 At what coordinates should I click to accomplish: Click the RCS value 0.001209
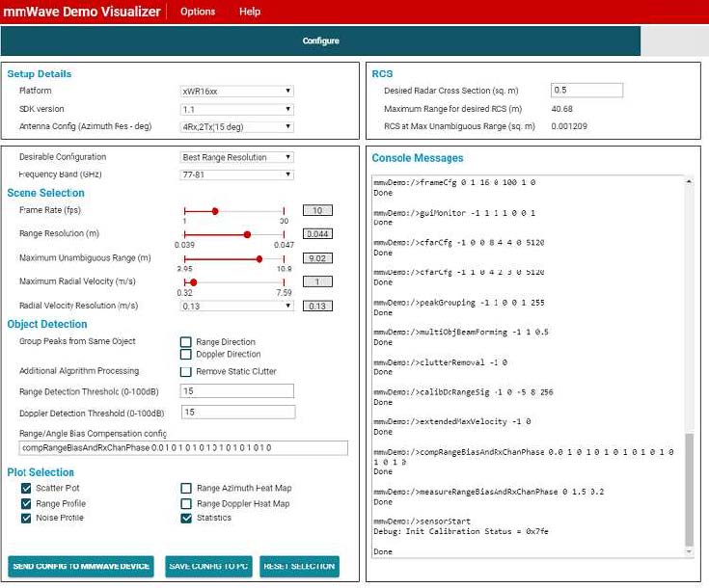pyautogui.click(x=569, y=126)
